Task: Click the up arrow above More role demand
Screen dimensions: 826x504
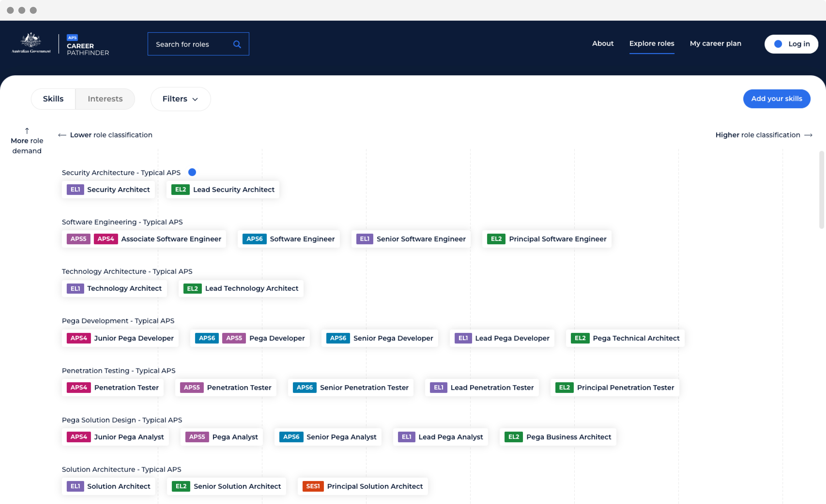Action: [27, 131]
